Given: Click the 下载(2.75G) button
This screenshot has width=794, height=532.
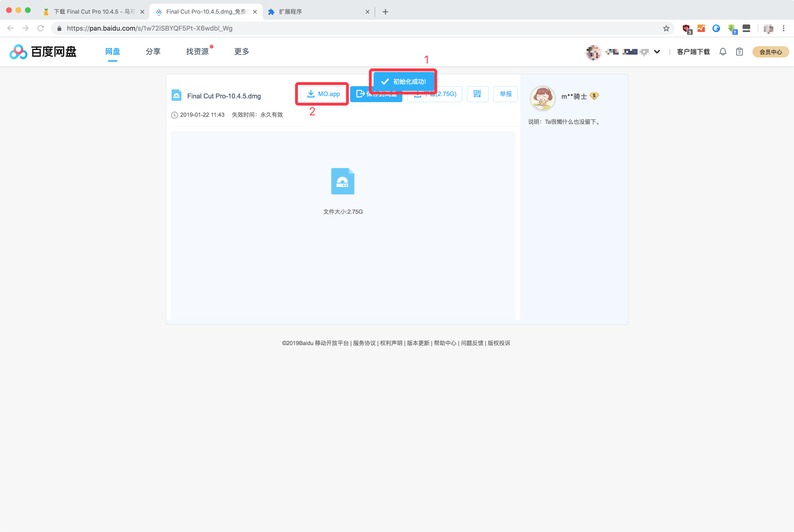Looking at the screenshot, I should 434,94.
